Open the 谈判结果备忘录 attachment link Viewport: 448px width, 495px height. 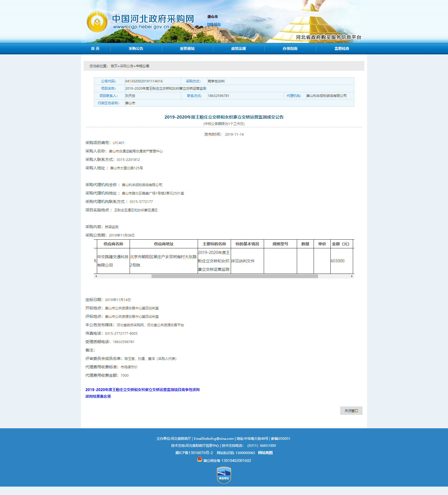[x=98, y=396]
